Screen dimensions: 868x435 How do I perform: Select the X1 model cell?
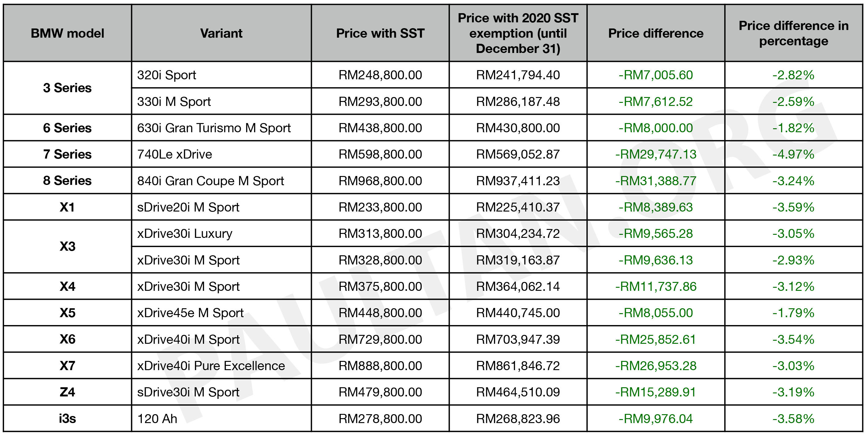tap(67, 207)
